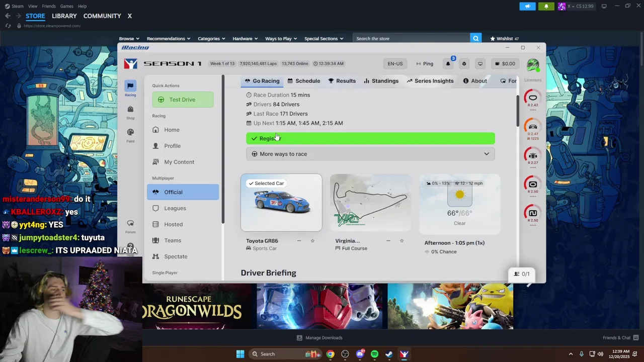Click the Steam store search magnifier button

click(x=475, y=39)
